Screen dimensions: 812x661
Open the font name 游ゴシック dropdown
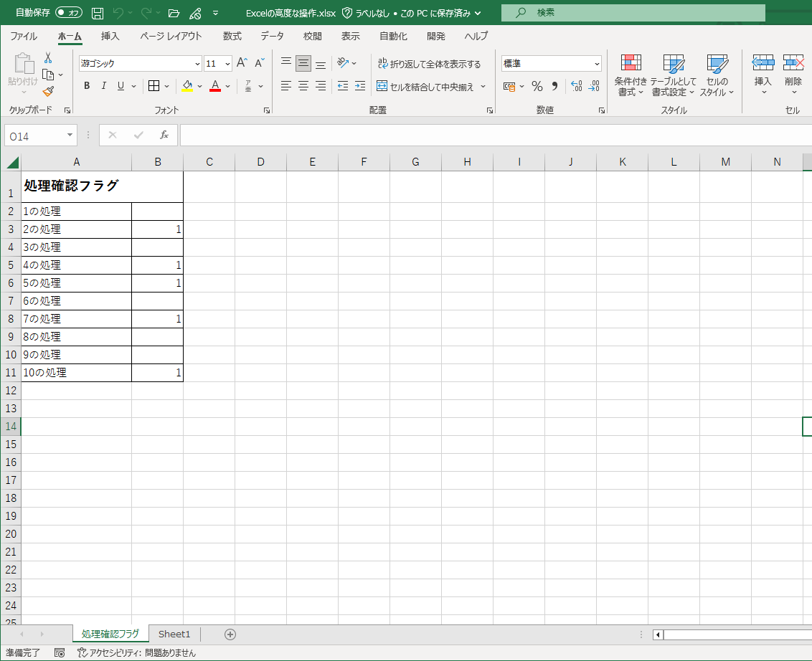pos(197,64)
